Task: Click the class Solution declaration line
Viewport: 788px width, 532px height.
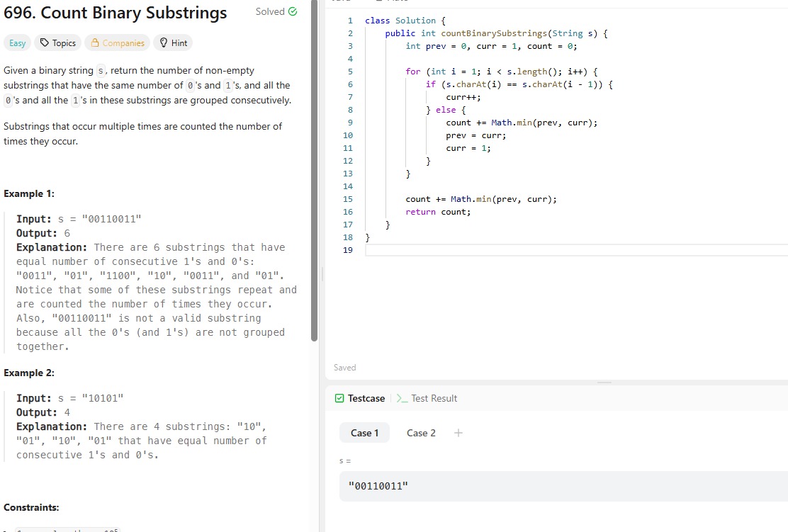Action: click(405, 21)
